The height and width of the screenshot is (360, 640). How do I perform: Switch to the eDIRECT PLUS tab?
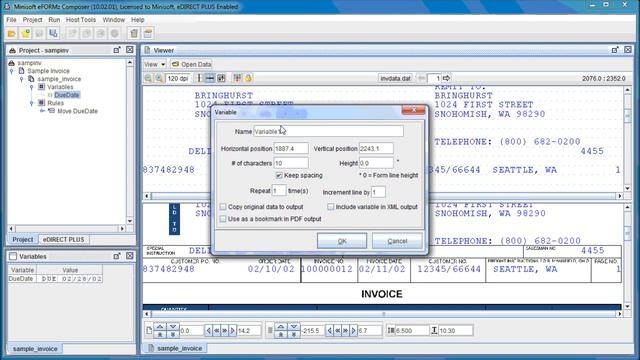pyautogui.click(x=63, y=240)
